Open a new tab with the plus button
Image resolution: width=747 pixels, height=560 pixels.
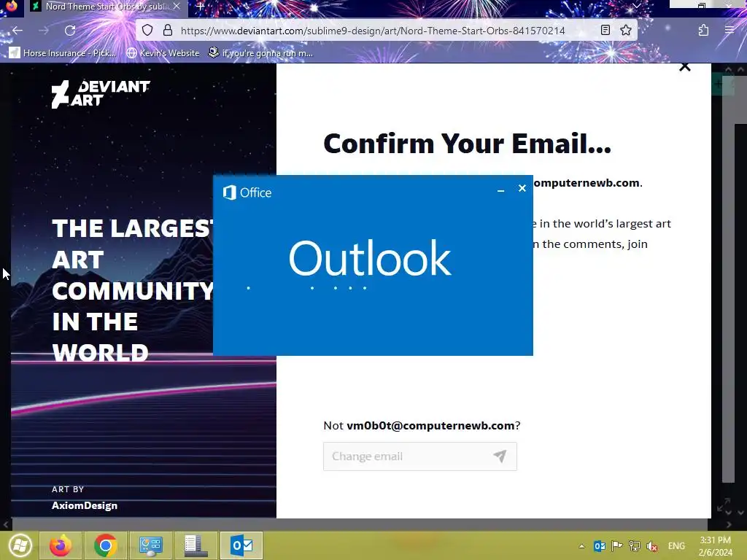(x=201, y=7)
